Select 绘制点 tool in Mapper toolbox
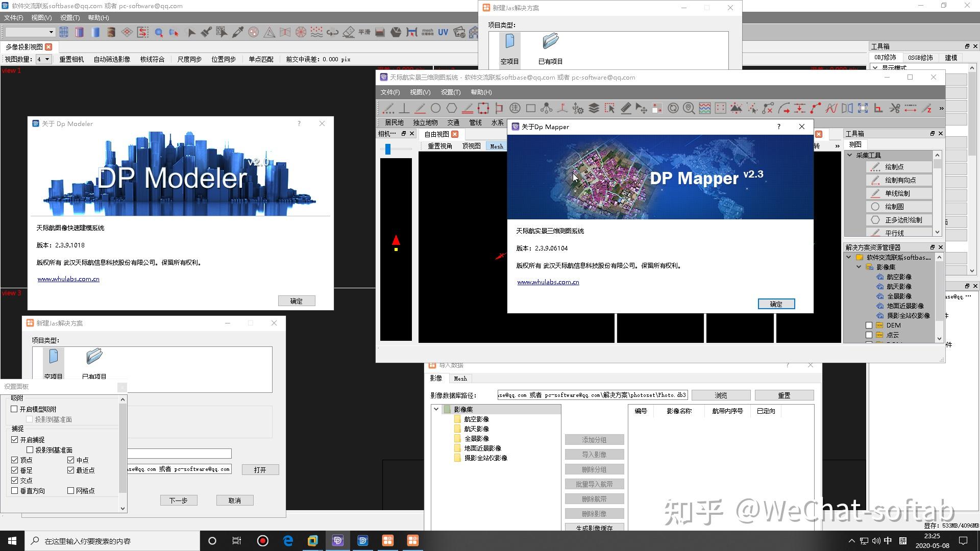The height and width of the screenshot is (551, 980). (x=899, y=167)
